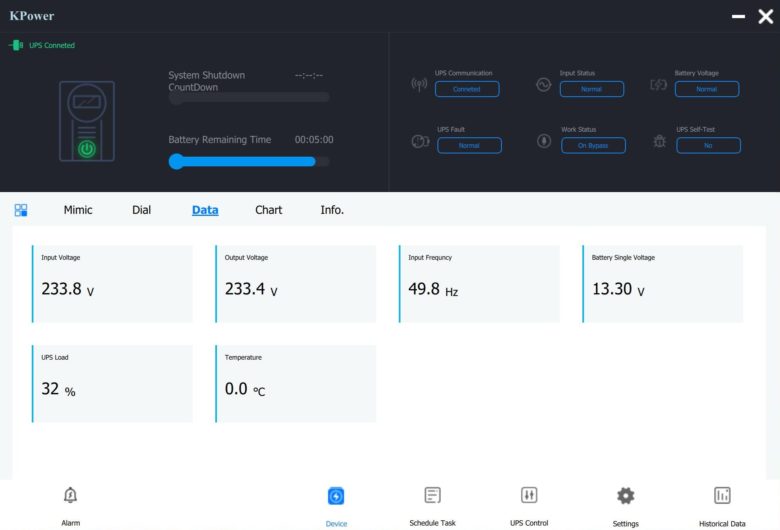This screenshot has height=530, width=780.
Task: Click the UPS Self-Test bug icon
Action: pos(659,141)
